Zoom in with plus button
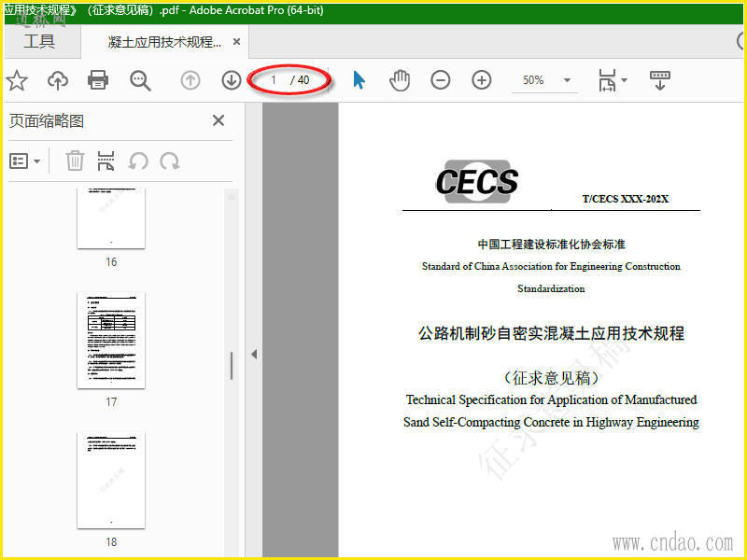 pos(482,80)
